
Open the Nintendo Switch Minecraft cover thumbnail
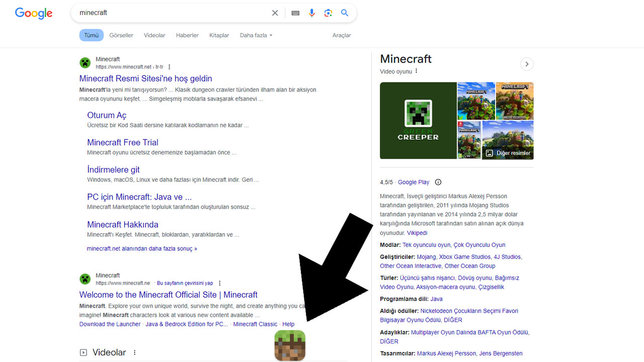pyautogui.click(x=469, y=139)
